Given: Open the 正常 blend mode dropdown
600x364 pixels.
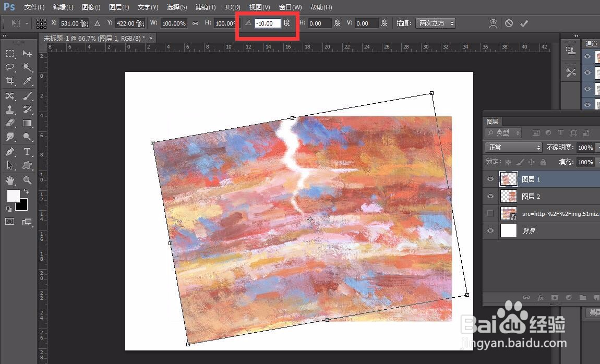Looking at the screenshot, I should tap(513, 147).
